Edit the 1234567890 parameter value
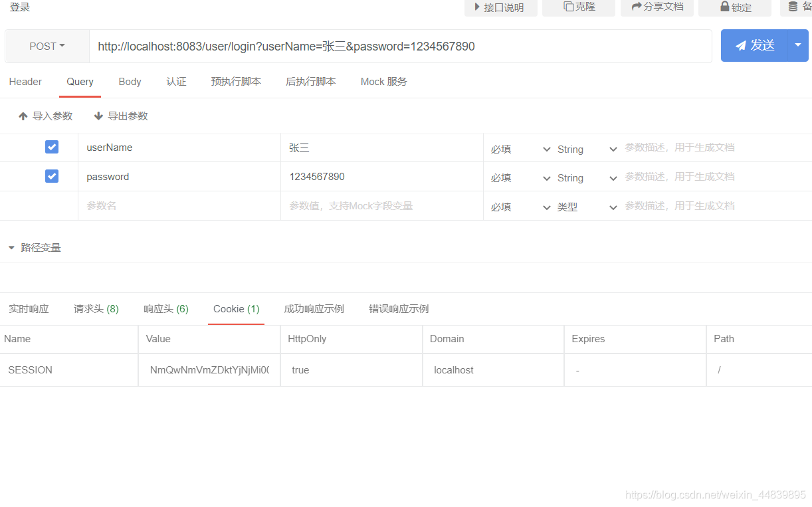The width and height of the screenshot is (812, 507). [x=382, y=177]
